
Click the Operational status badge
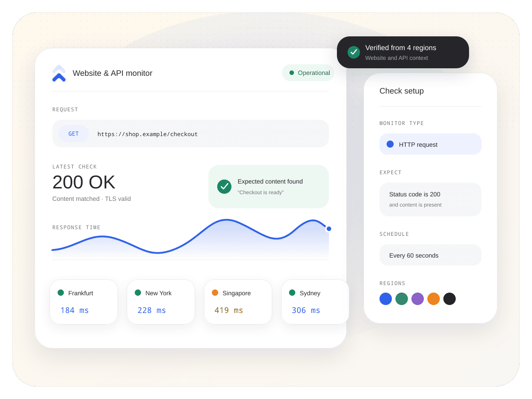[308, 73]
